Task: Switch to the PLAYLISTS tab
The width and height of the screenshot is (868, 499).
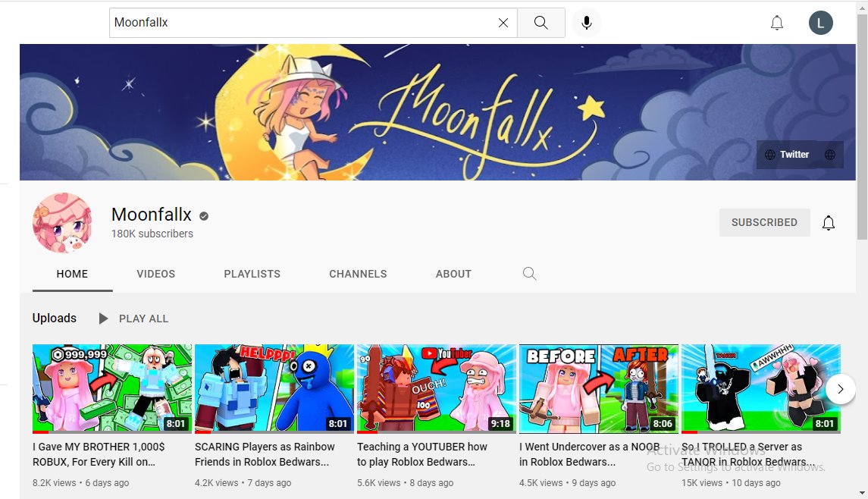Action: click(252, 274)
